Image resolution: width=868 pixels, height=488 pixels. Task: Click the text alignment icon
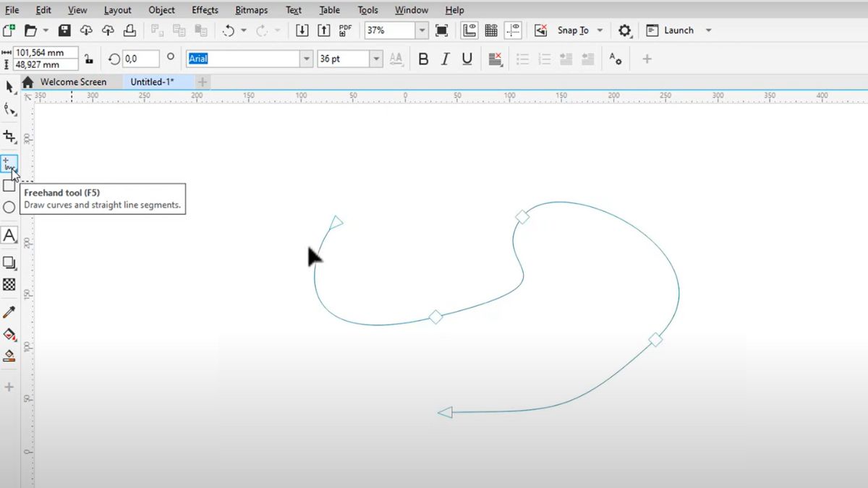pyautogui.click(x=495, y=59)
